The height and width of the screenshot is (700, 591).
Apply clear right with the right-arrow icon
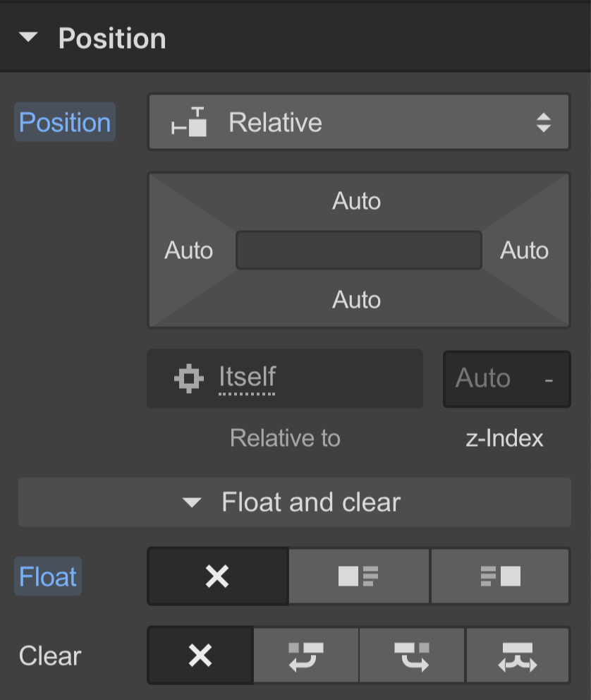pos(411,656)
